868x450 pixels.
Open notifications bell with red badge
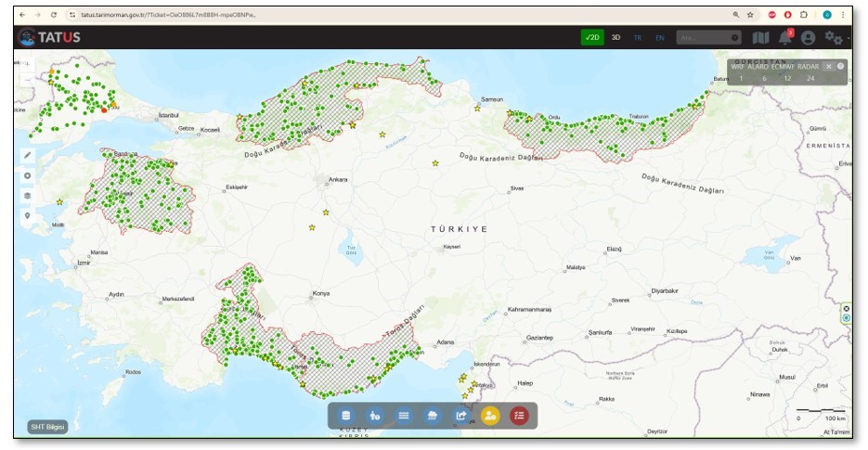pyautogui.click(x=784, y=38)
